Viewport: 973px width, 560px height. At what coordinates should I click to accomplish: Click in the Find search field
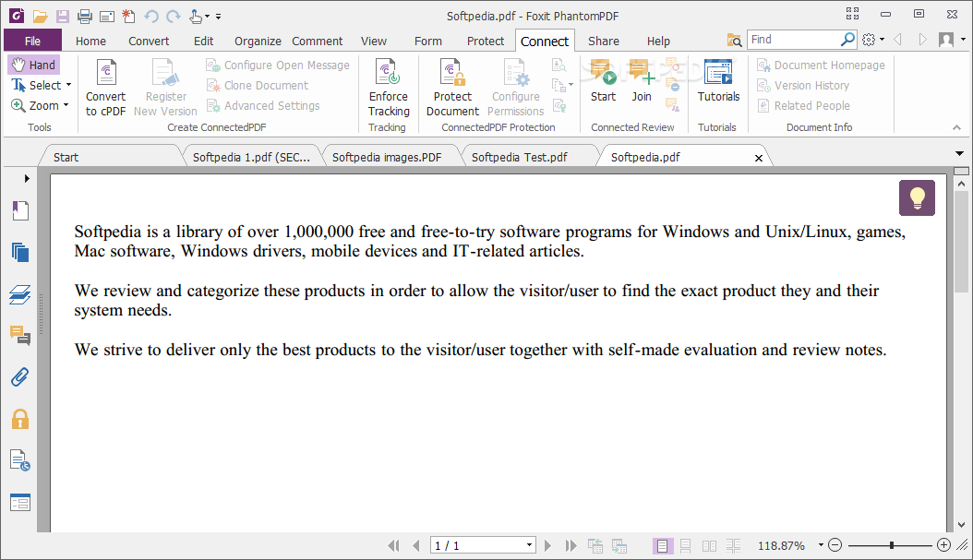click(794, 40)
